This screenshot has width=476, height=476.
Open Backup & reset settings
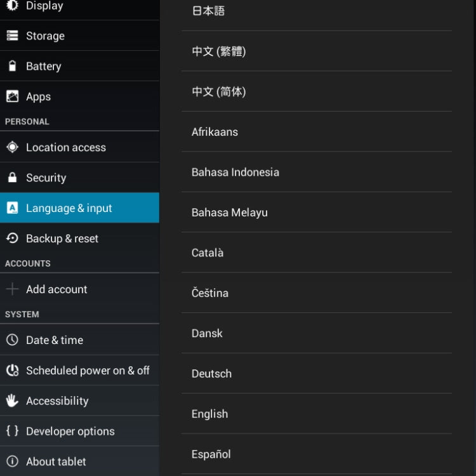(x=79, y=238)
